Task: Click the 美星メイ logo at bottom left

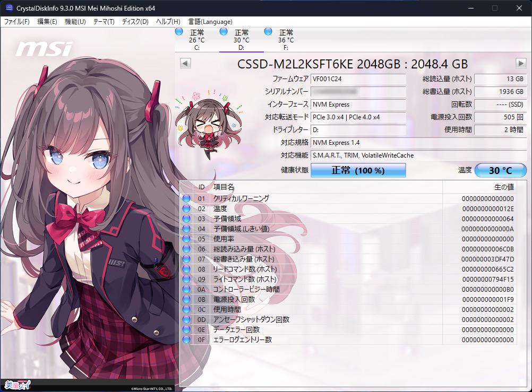Action: [18, 385]
